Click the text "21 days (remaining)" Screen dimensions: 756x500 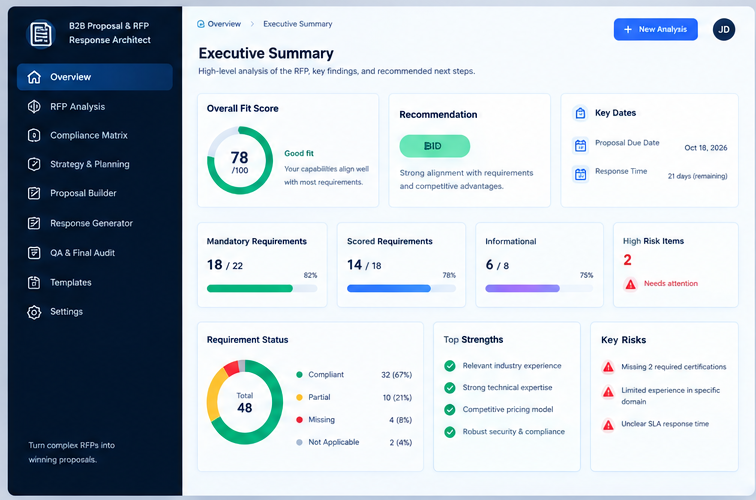(697, 176)
